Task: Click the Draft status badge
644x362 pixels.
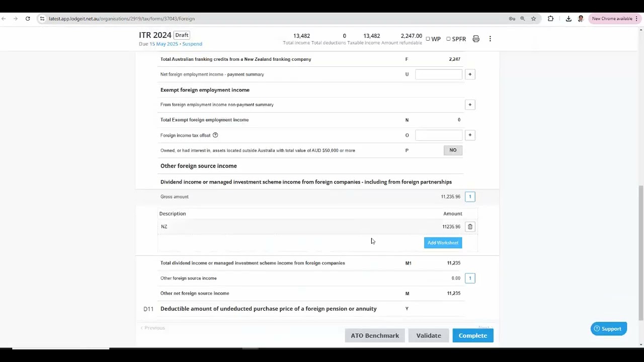Action: (182, 35)
